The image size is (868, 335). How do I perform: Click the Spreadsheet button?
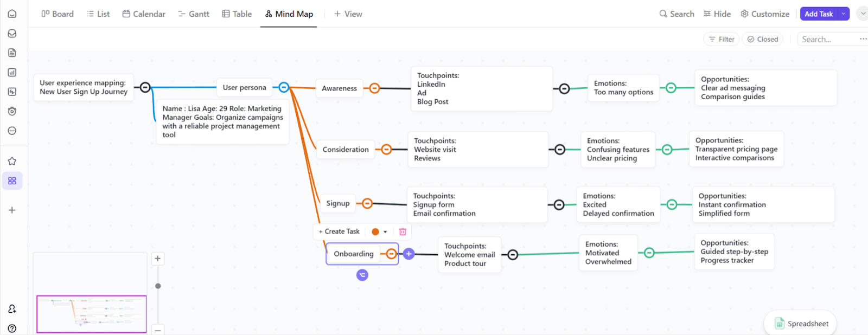tap(801, 324)
